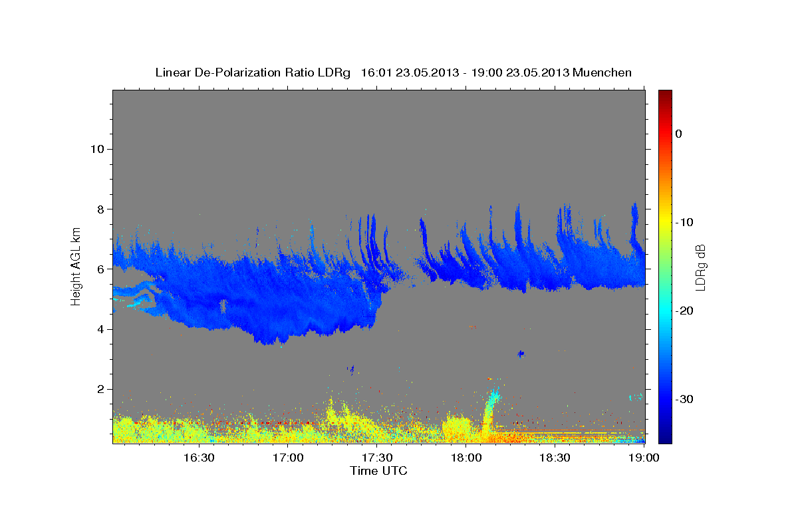The height and width of the screenshot is (532, 798).
Task: Click the colorbar value label -10
Action: [685, 222]
